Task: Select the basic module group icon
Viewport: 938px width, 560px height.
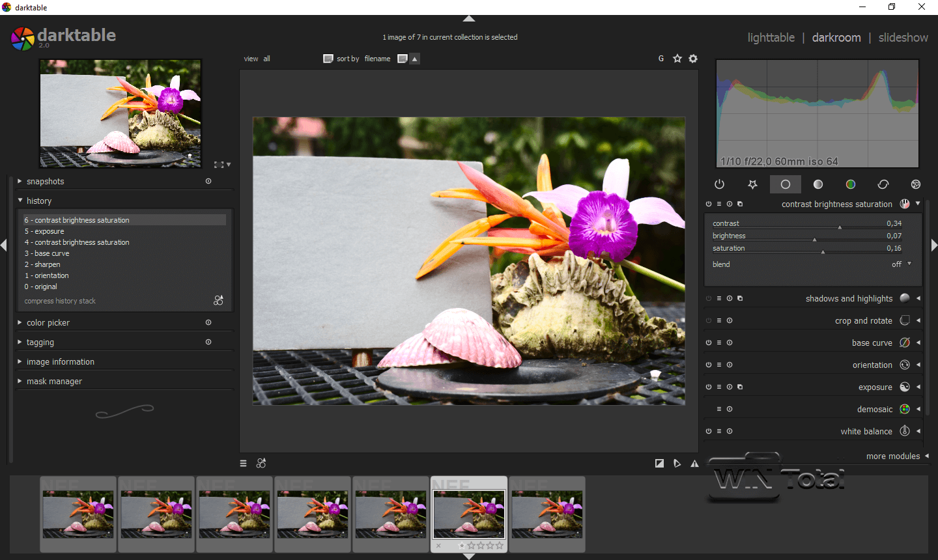Action: (x=785, y=184)
